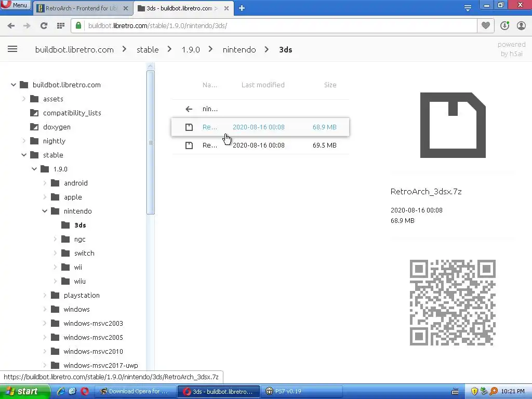Expand the ngc folder in tree
Screen dimensions: 532x399
[x=55, y=239]
